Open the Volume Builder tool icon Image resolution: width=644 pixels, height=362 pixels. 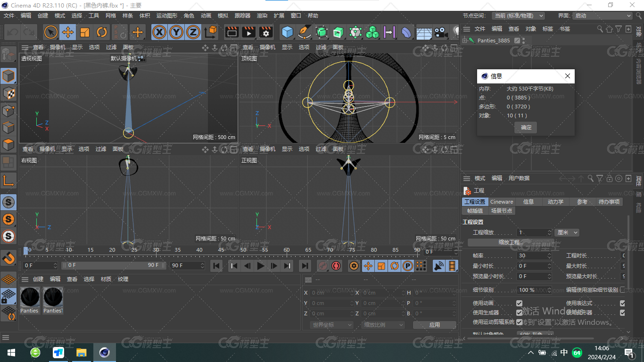(x=372, y=32)
